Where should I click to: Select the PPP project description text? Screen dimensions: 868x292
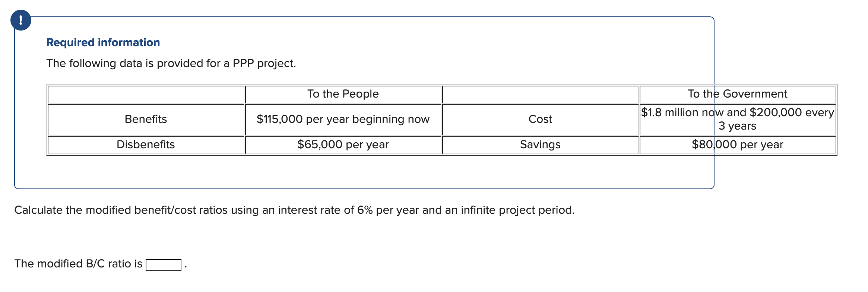pos(171,63)
